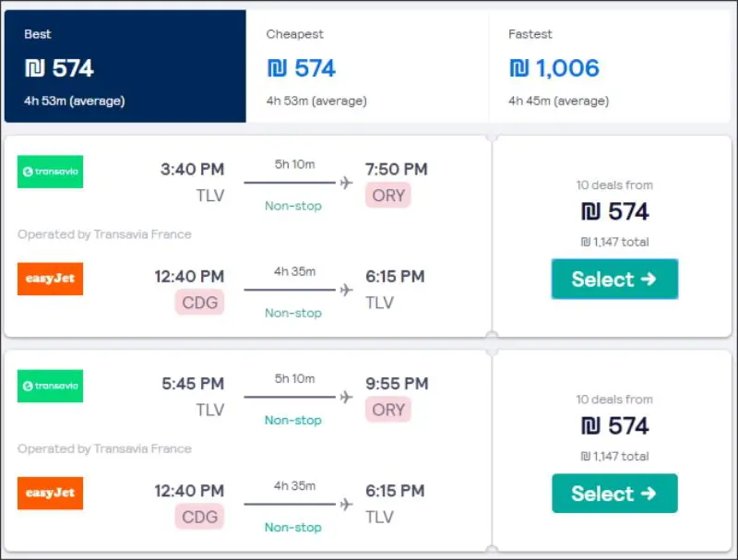Select the deal with the 5:45 PM departure
Screen dimensions: 738x560
click(x=614, y=494)
